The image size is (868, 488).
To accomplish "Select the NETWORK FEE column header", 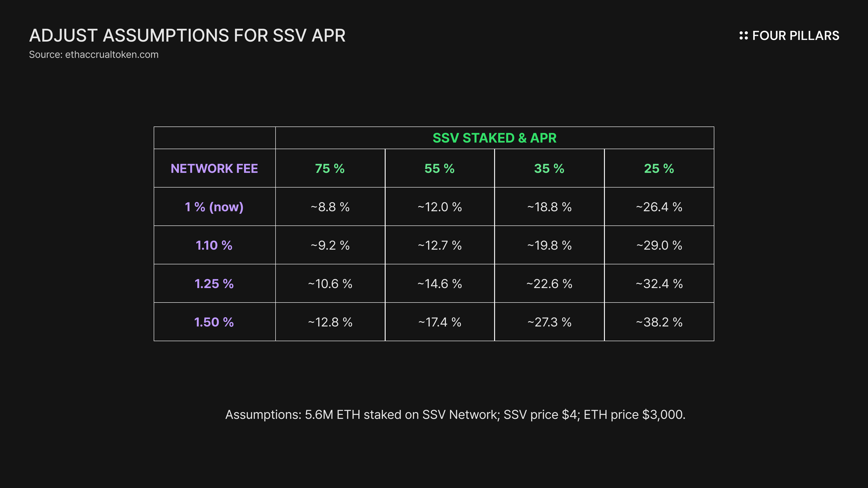I will tap(214, 168).
